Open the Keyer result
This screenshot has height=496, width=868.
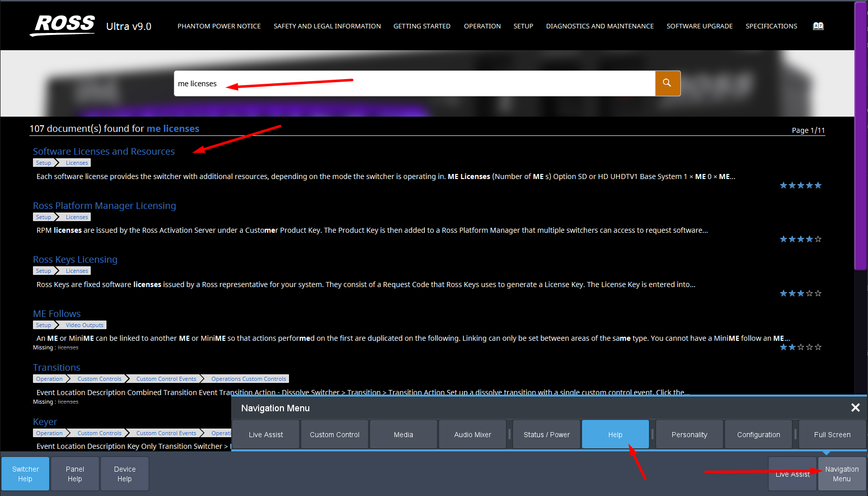tap(45, 421)
